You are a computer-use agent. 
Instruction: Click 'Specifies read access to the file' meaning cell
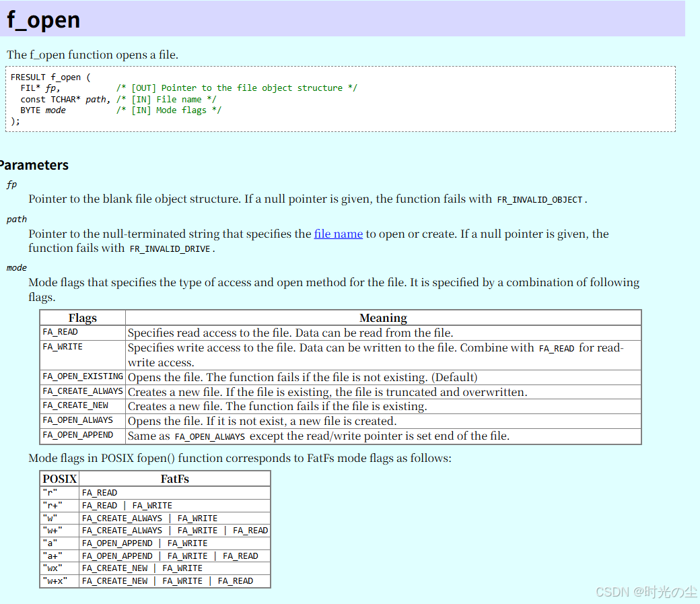(x=384, y=333)
